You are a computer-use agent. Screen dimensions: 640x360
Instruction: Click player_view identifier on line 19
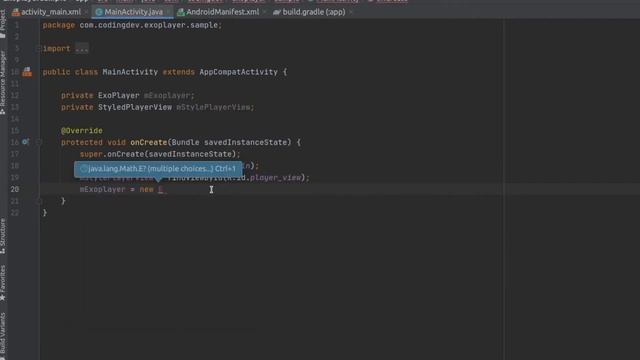click(x=276, y=178)
